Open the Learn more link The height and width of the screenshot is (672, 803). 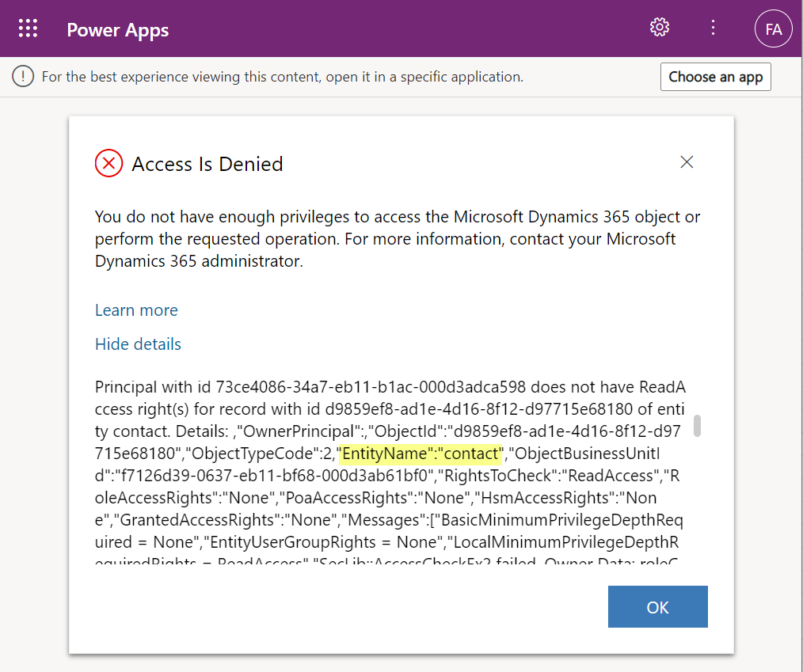[136, 310]
